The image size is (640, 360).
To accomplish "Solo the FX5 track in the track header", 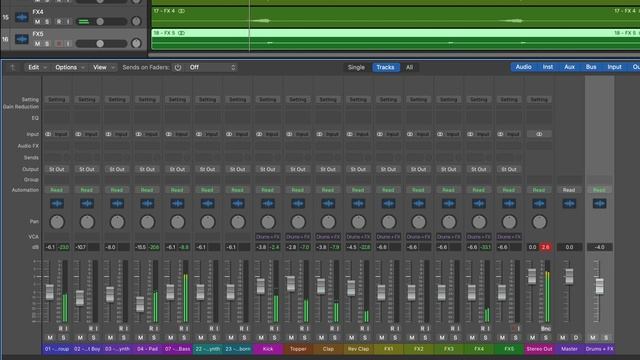I will tap(47, 44).
